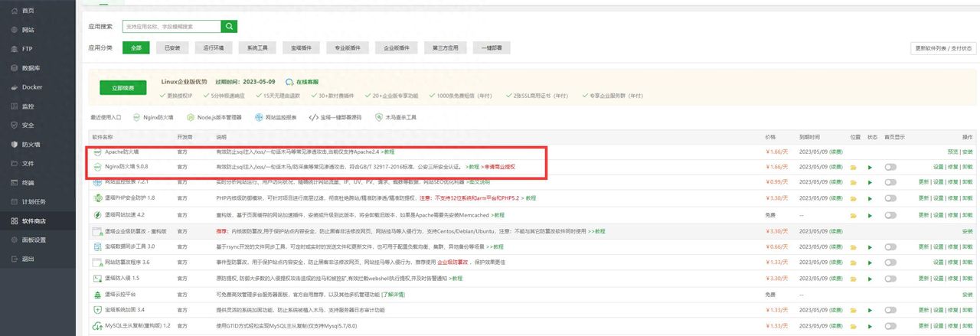The height and width of the screenshot is (336, 980).
Task: Click the 文件 folder sidebar icon
Action: tap(15, 164)
